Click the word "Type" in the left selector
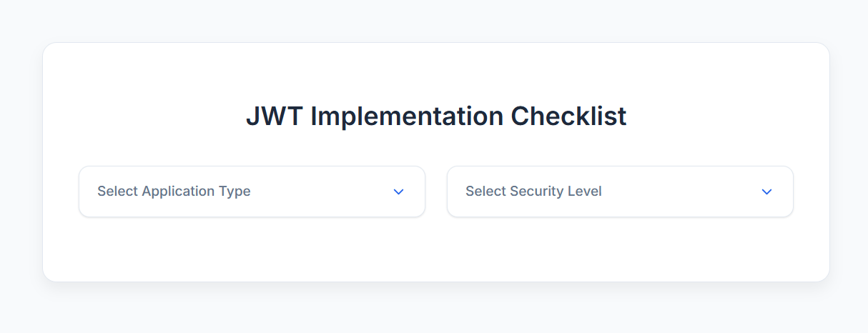Image resolution: width=868 pixels, height=333 pixels. (235, 192)
